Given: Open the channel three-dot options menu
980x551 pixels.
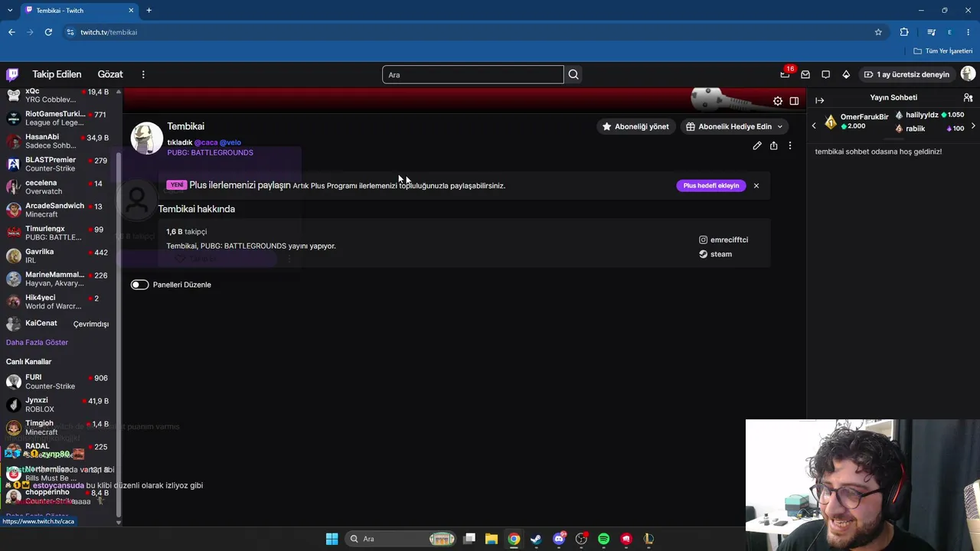Looking at the screenshot, I should 790,145.
